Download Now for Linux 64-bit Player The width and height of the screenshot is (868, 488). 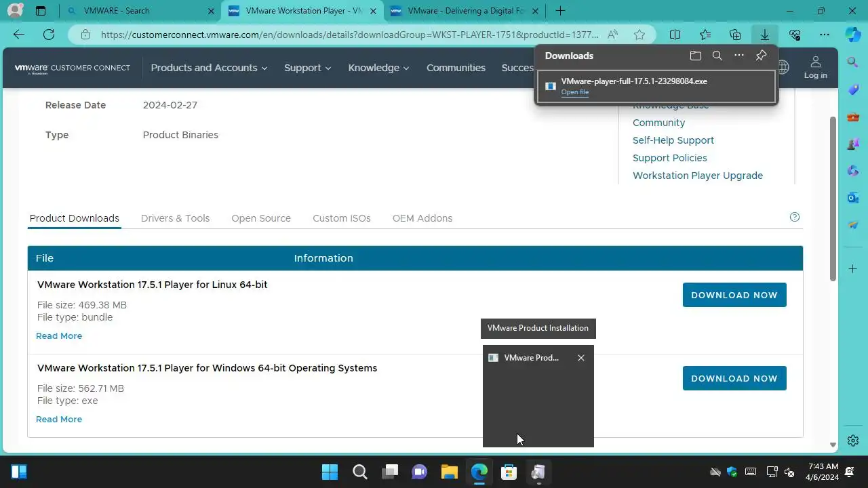click(x=734, y=295)
